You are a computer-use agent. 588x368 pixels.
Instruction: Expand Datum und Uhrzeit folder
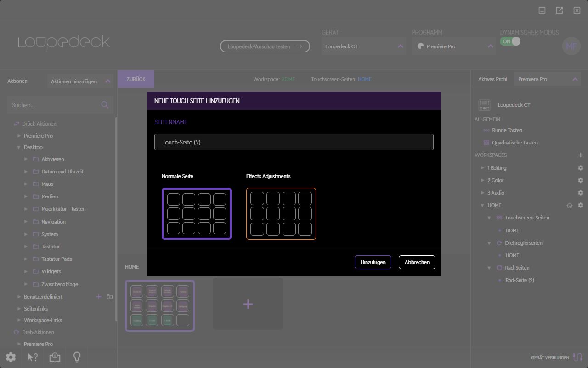[26, 172]
